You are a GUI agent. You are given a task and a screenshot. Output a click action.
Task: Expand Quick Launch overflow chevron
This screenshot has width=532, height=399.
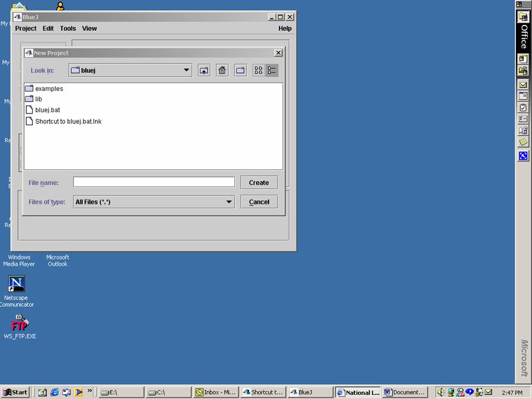click(90, 391)
